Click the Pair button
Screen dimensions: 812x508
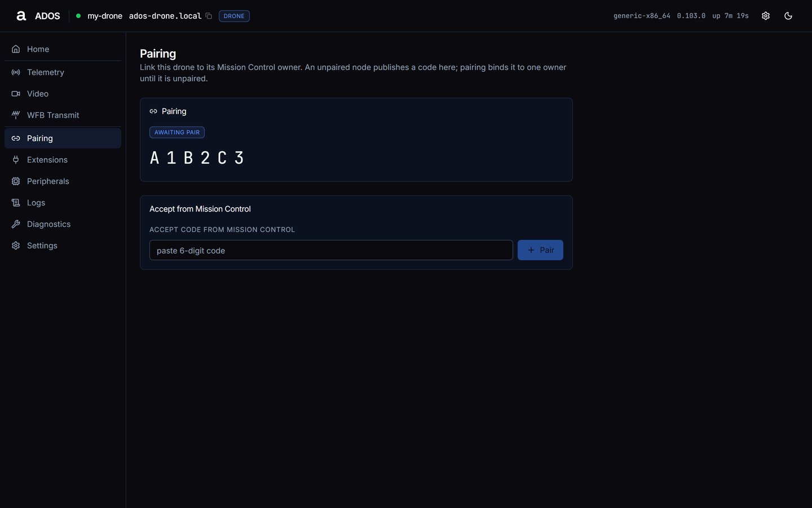click(x=540, y=250)
